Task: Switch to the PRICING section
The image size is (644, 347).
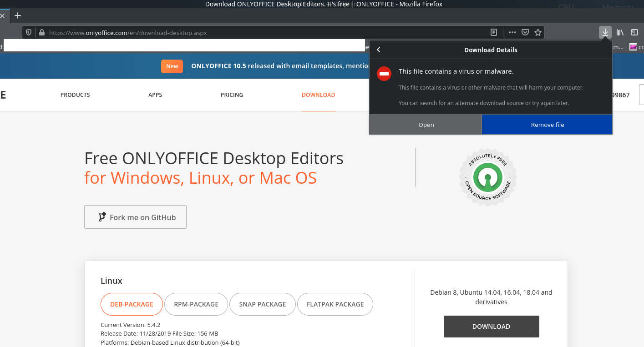Action: click(x=232, y=95)
